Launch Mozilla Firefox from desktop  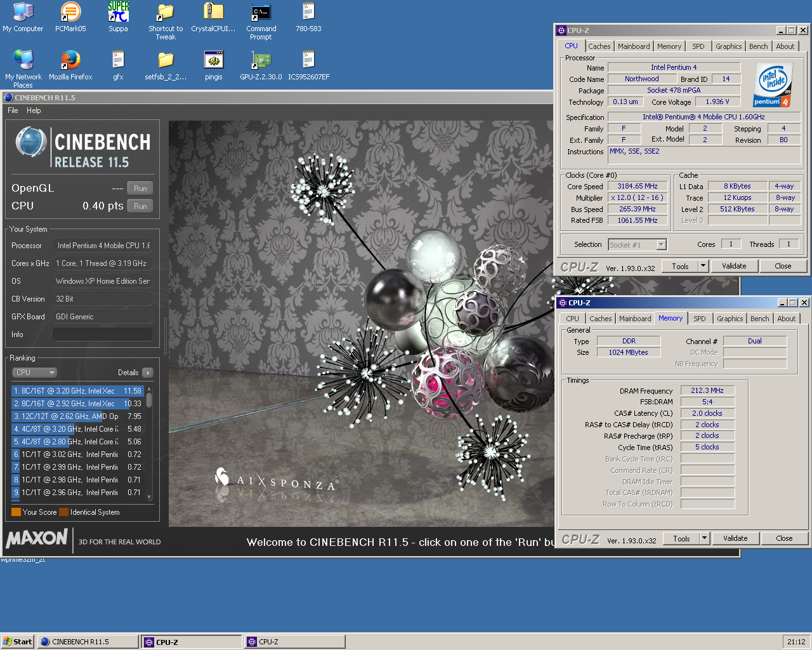pos(70,65)
